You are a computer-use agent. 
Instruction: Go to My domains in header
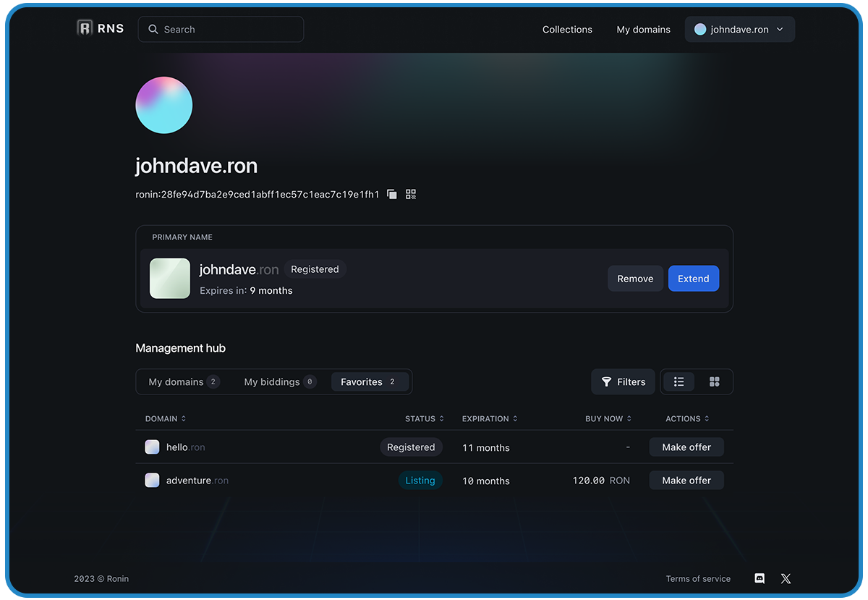tap(644, 30)
